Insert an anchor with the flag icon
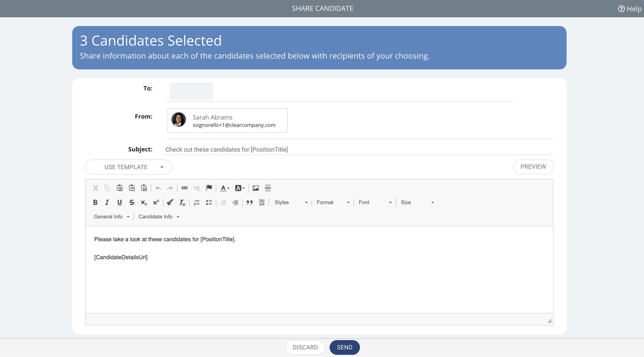Viewport: 644px width, 357px height. pyautogui.click(x=209, y=188)
